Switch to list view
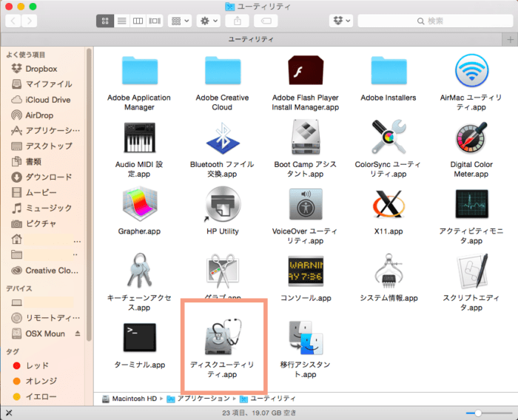 click(x=122, y=21)
